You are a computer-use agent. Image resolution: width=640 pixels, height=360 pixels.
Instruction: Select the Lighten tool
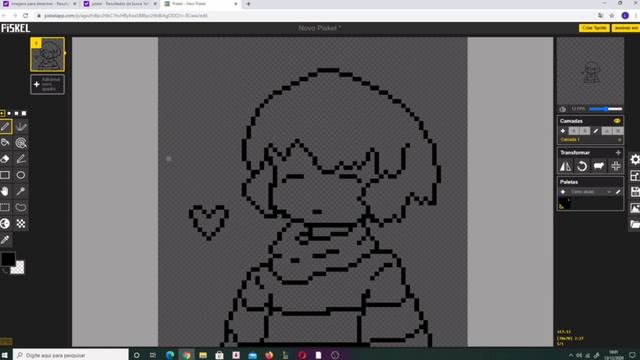5,224
